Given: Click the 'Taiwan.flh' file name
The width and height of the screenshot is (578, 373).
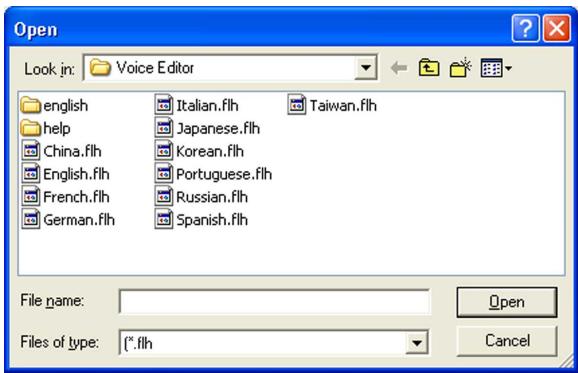Looking at the screenshot, I should point(343,106).
